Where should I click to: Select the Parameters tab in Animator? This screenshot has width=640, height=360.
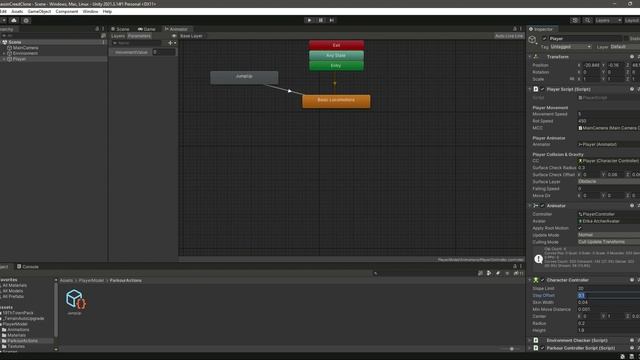click(139, 36)
